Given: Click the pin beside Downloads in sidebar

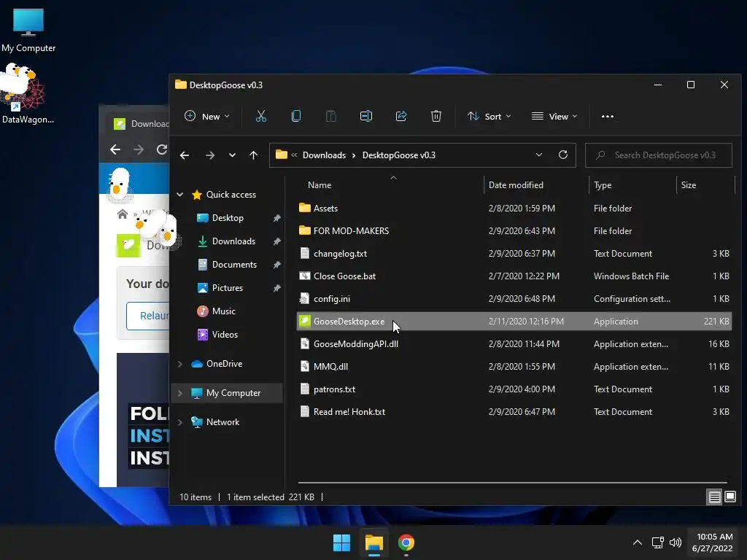Looking at the screenshot, I should 276,241.
